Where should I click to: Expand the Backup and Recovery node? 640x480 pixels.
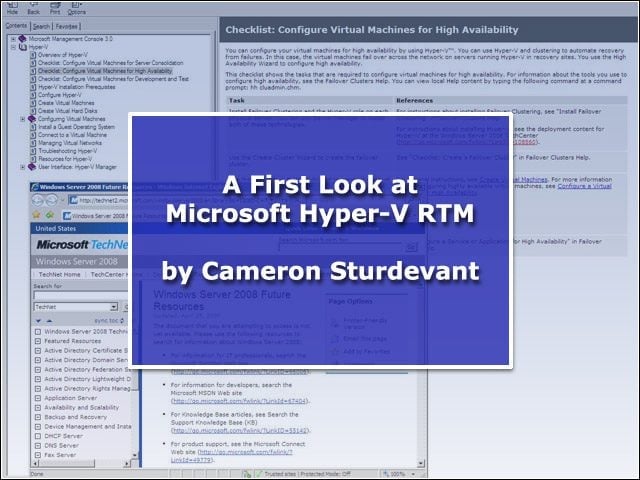pos(38,417)
